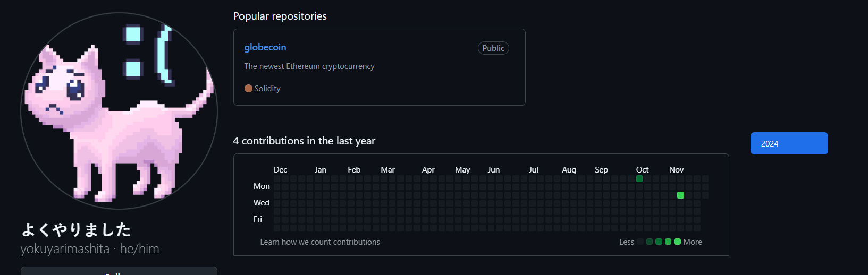Select the 2024 contribution year button

[789, 143]
